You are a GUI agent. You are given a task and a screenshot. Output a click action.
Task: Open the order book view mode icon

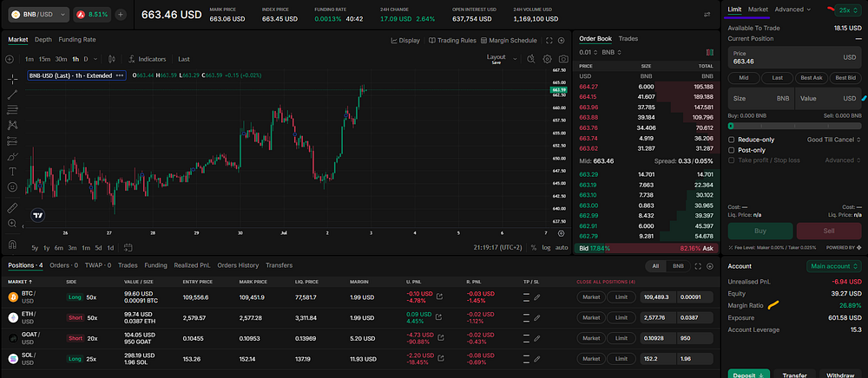(x=710, y=53)
